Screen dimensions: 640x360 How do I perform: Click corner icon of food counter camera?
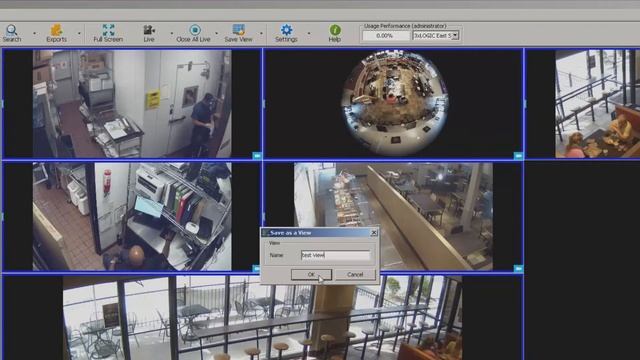[518, 268]
